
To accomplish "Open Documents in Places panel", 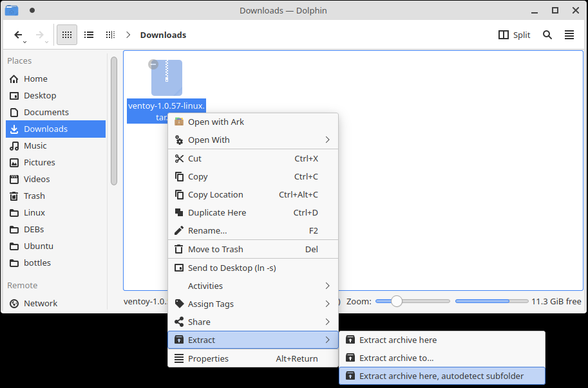I will click(55, 113).
